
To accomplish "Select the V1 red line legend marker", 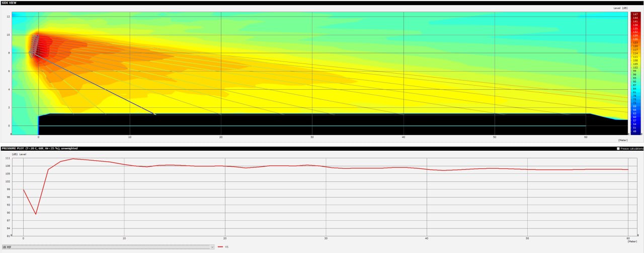I will (221, 247).
